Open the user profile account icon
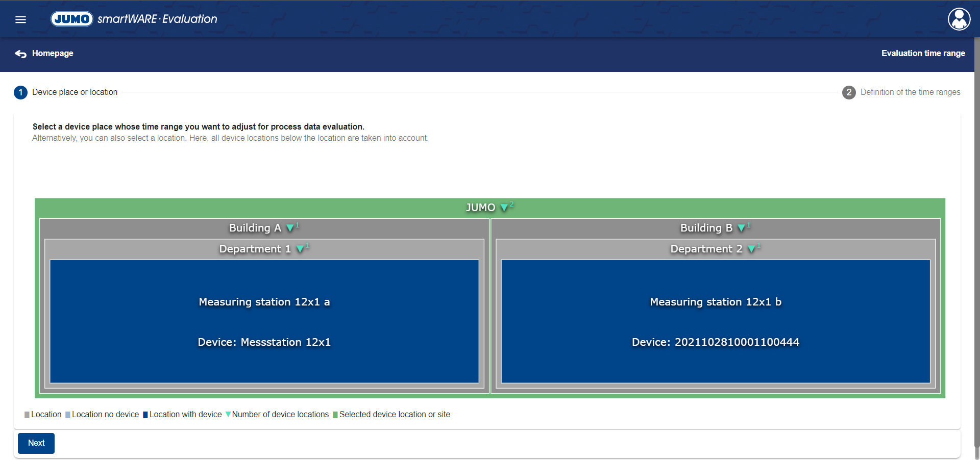Screen dimensions: 980x460 click(959, 19)
